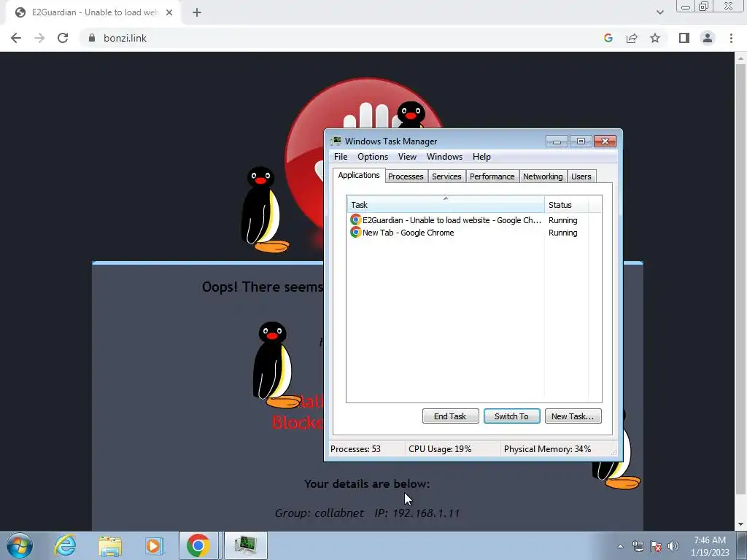
Task: Close Windows Task Manager
Action: pyautogui.click(x=605, y=141)
